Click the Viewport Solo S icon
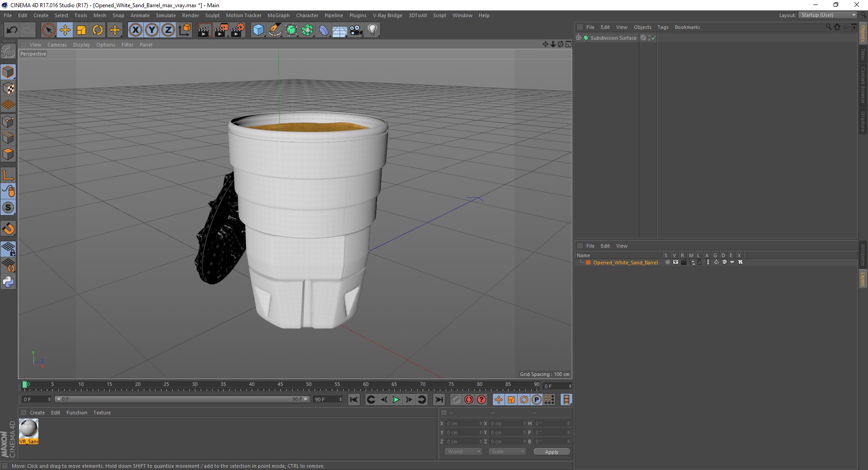The height and width of the screenshot is (470, 868). [8, 208]
